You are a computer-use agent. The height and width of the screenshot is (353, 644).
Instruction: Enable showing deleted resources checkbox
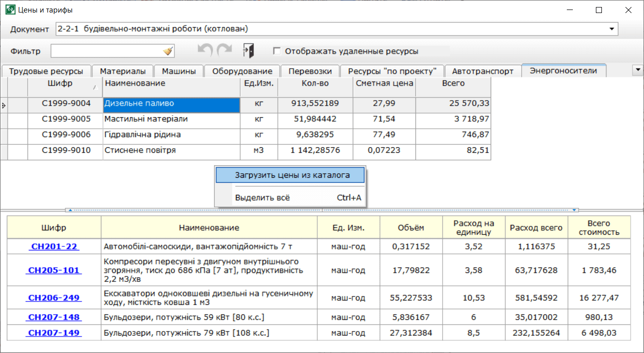(x=276, y=51)
